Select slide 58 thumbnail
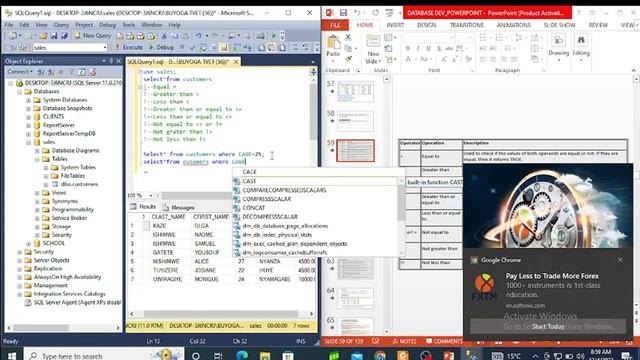 355,121
